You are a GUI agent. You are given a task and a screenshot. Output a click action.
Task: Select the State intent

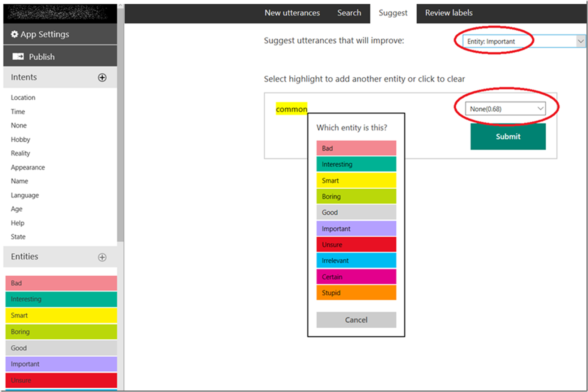18,237
